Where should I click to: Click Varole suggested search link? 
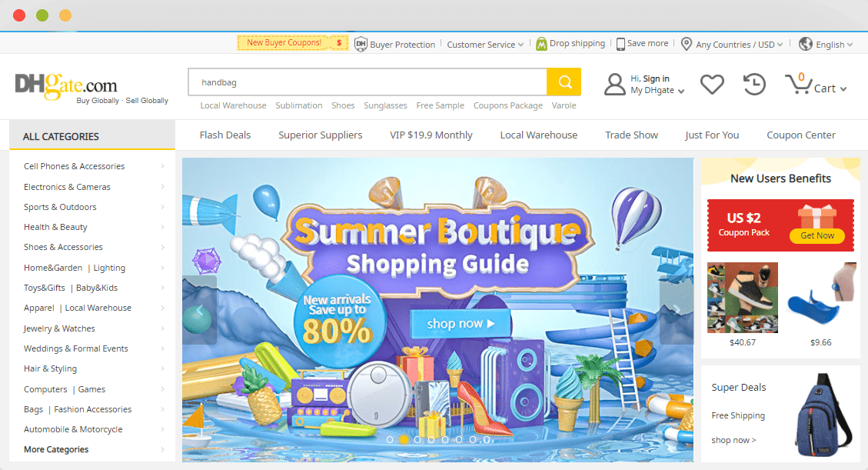coord(564,105)
